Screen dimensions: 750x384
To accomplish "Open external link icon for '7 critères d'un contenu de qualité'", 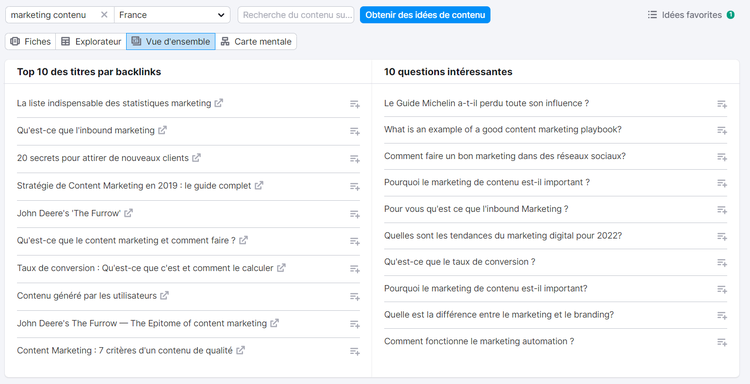I will (x=241, y=351).
